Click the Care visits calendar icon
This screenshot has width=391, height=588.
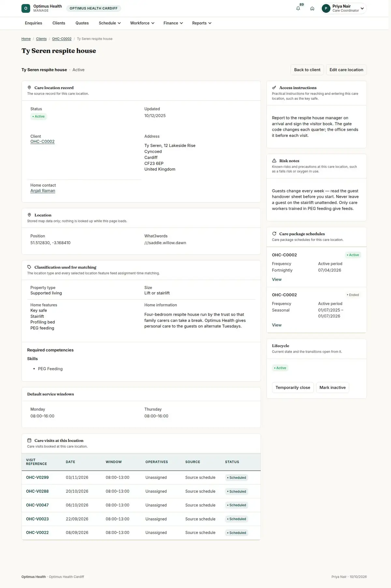(29, 440)
